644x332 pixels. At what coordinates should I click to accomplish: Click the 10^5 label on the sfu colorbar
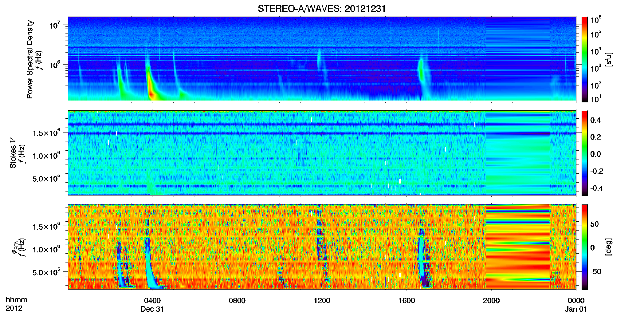click(x=596, y=34)
